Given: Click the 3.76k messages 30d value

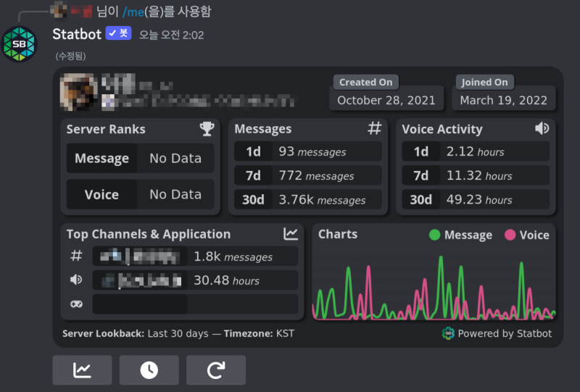Looking at the screenshot, I should click(322, 200).
